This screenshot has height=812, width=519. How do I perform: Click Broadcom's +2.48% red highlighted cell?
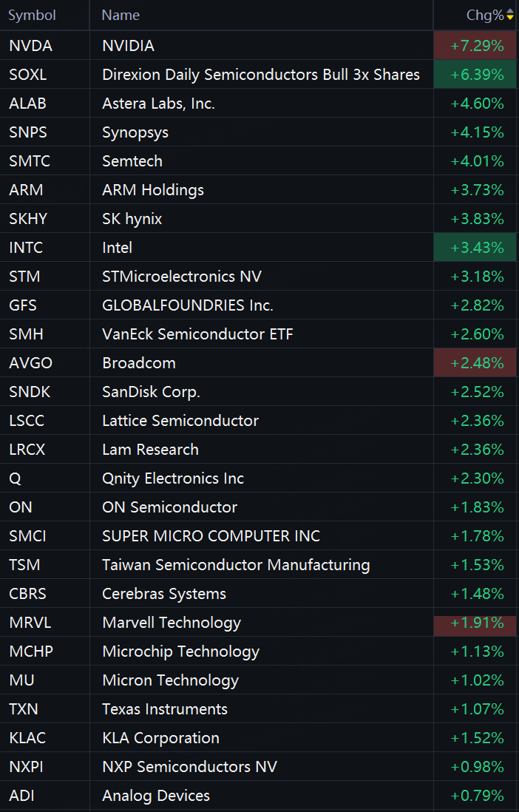click(x=475, y=363)
